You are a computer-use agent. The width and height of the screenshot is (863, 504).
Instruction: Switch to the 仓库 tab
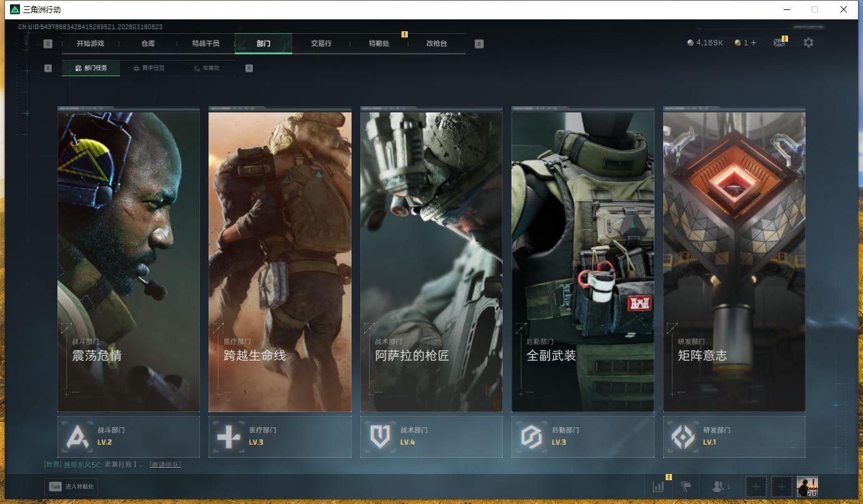click(x=148, y=44)
